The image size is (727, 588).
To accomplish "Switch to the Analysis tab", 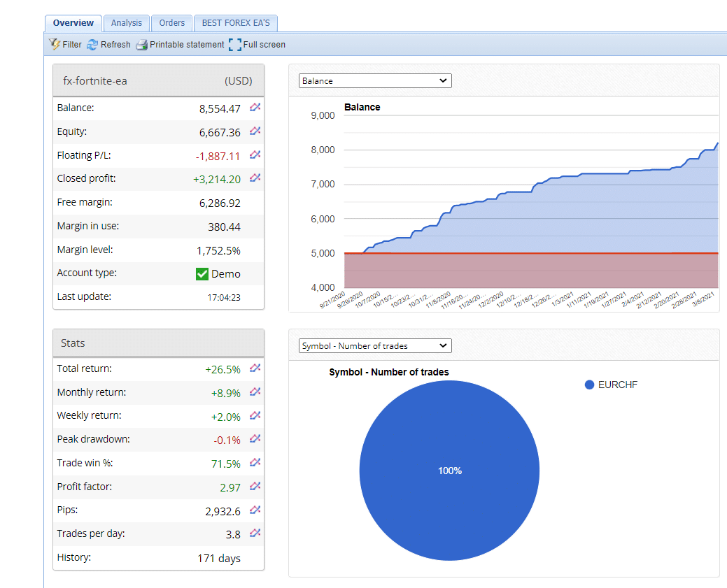I will coord(126,23).
